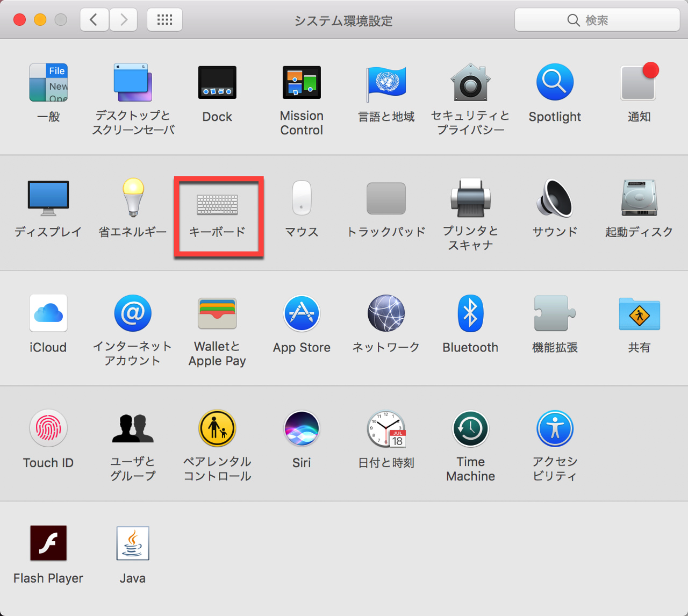This screenshot has width=688, height=616.
Task: Open ディスプレイ (Displays) preferences
Action: (48, 198)
